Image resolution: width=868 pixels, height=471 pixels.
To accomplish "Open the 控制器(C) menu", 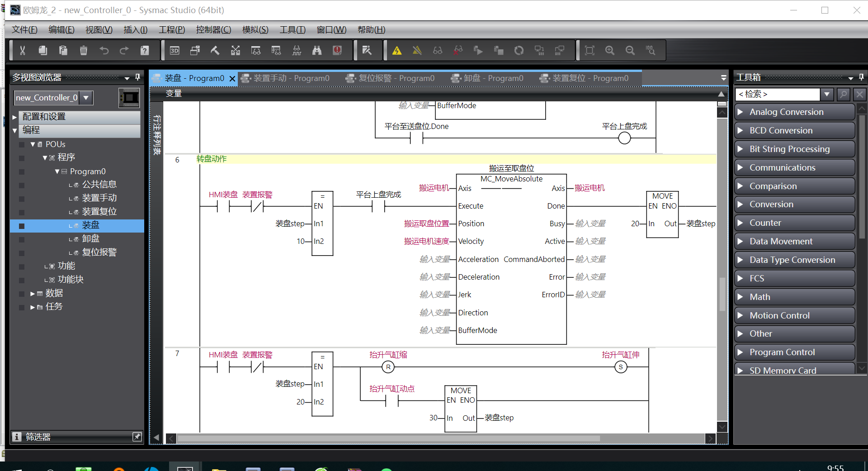I will pyautogui.click(x=213, y=29).
